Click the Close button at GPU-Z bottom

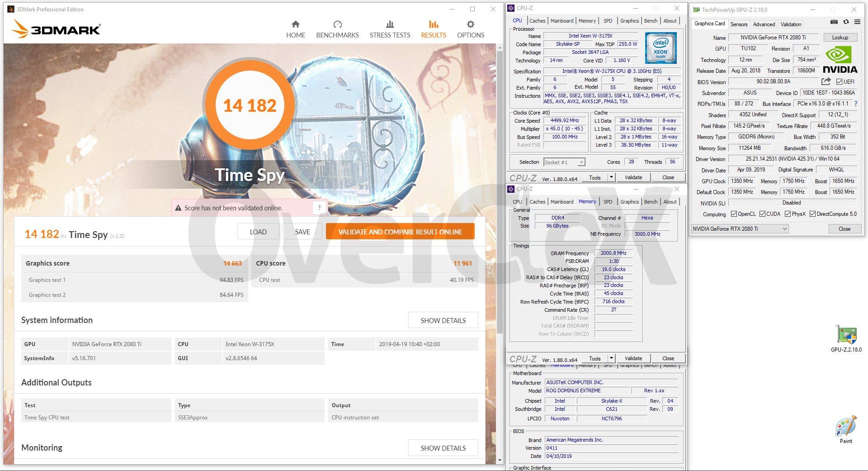click(844, 229)
